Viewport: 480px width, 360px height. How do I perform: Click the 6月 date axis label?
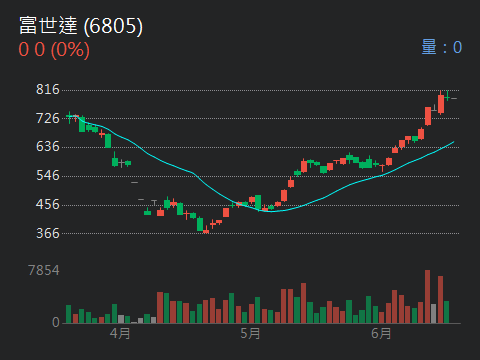pos(381,333)
